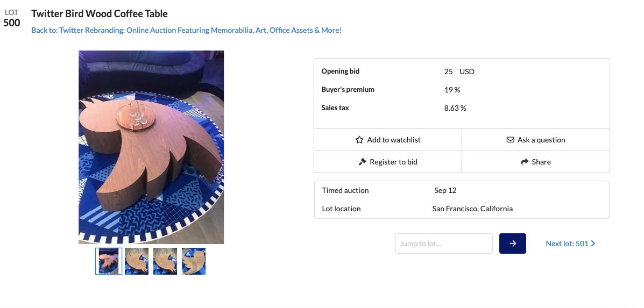Go back to Twitter Rebranding auction link

click(186, 30)
